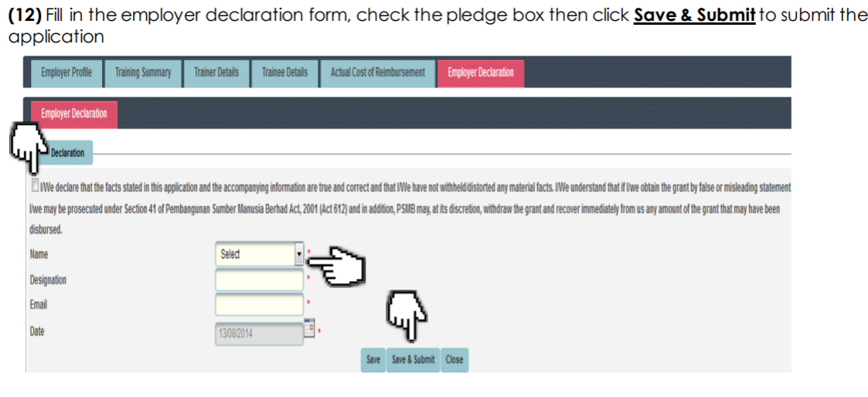Screen dimensions: 868x397
Task: Focus the Designation input field
Action: 260,280
